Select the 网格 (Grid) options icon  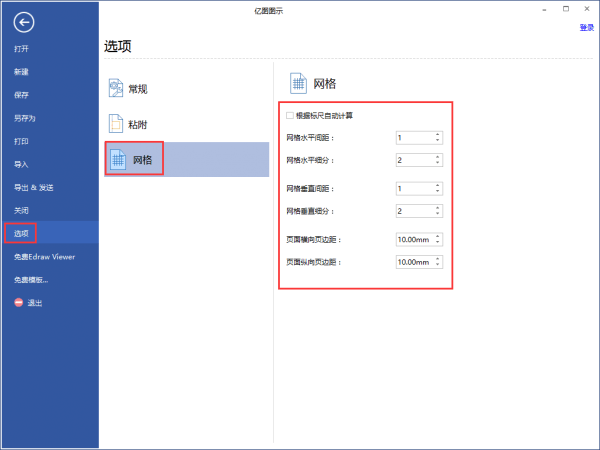(118, 159)
